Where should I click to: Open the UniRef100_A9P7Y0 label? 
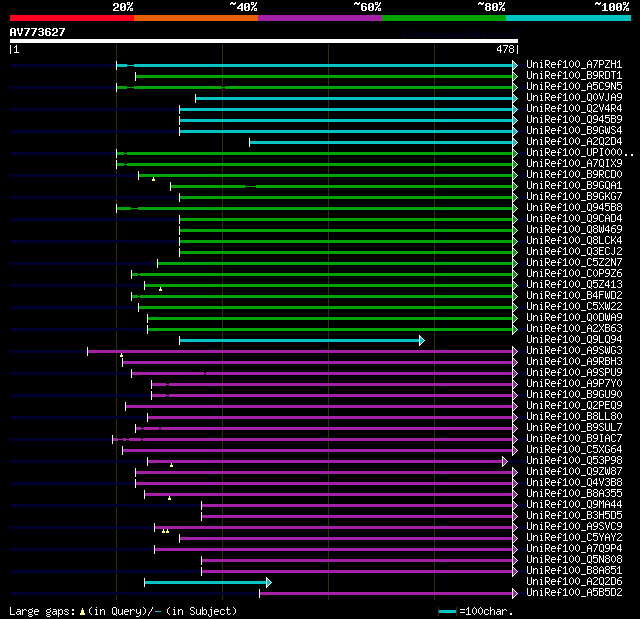tap(574, 384)
